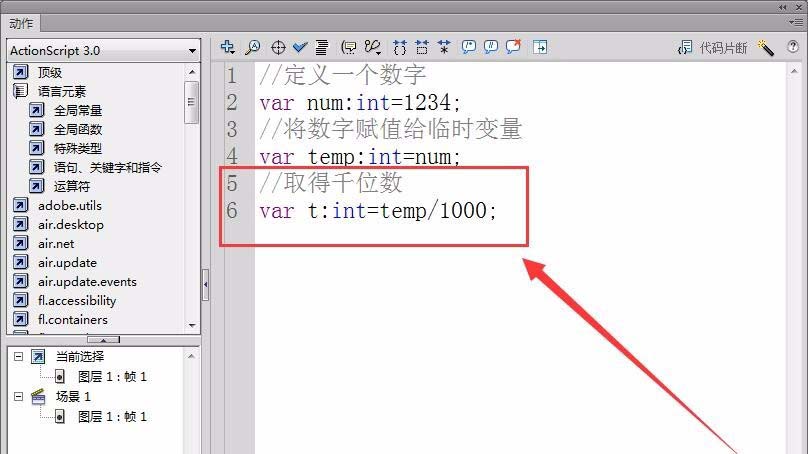This screenshot has height=454, width=808.
Task: Select 图层 1 : 帧 1 under 当前选择
Action: (x=112, y=377)
